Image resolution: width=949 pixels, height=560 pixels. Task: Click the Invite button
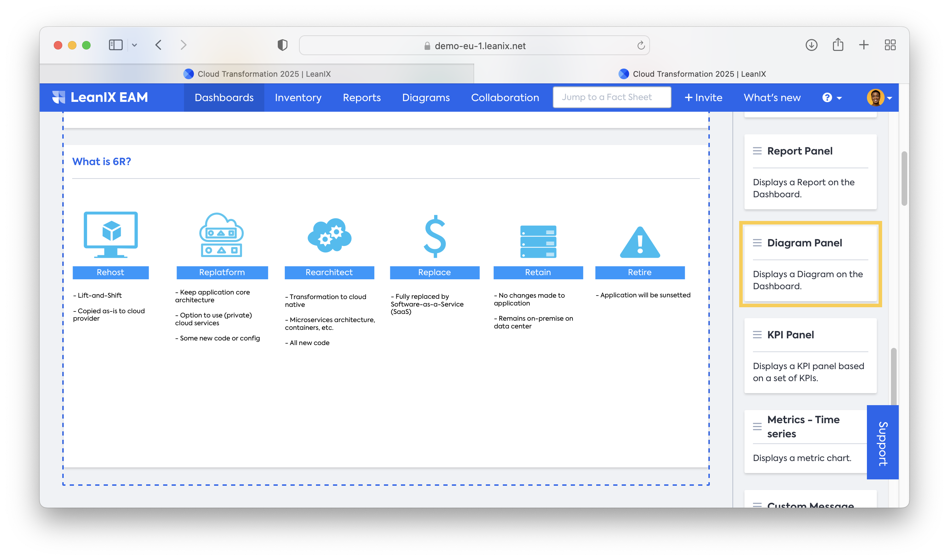tap(703, 98)
